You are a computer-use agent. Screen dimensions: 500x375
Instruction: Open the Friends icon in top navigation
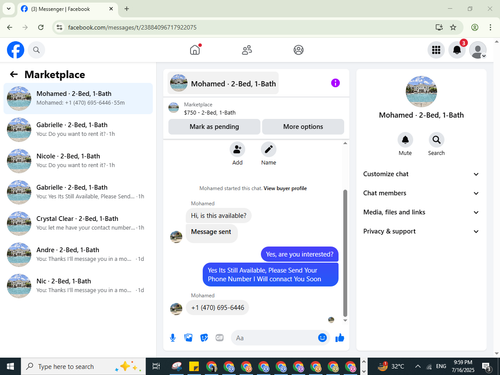(x=247, y=50)
